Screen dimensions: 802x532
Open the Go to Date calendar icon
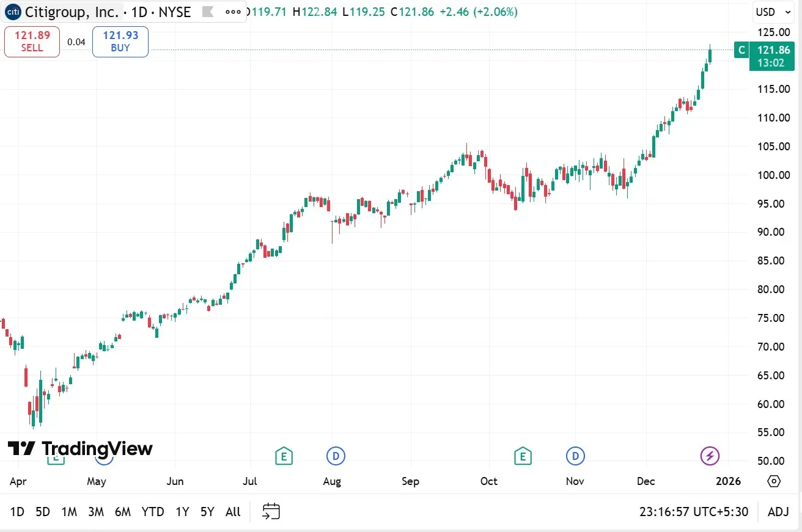click(x=271, y=511)
